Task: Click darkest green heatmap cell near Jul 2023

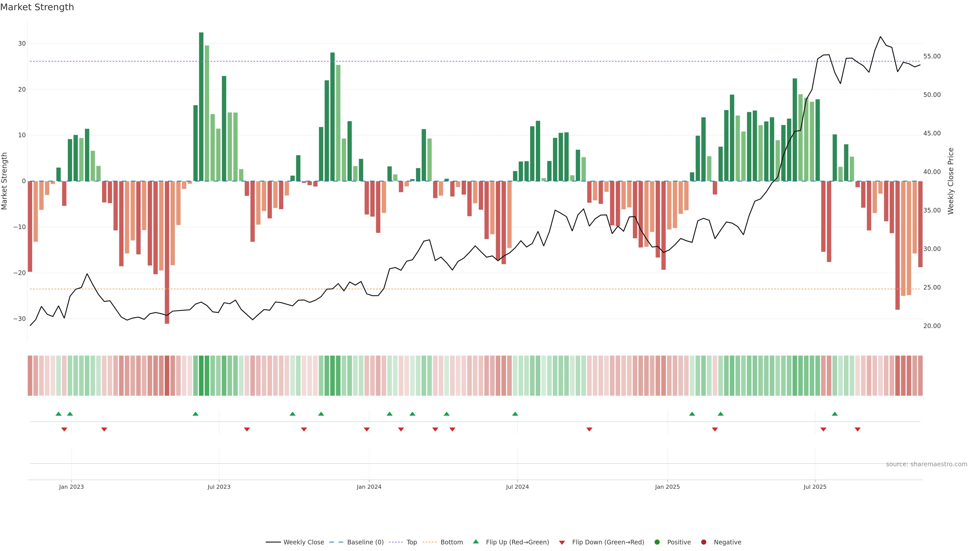Action: pos(201,375)
